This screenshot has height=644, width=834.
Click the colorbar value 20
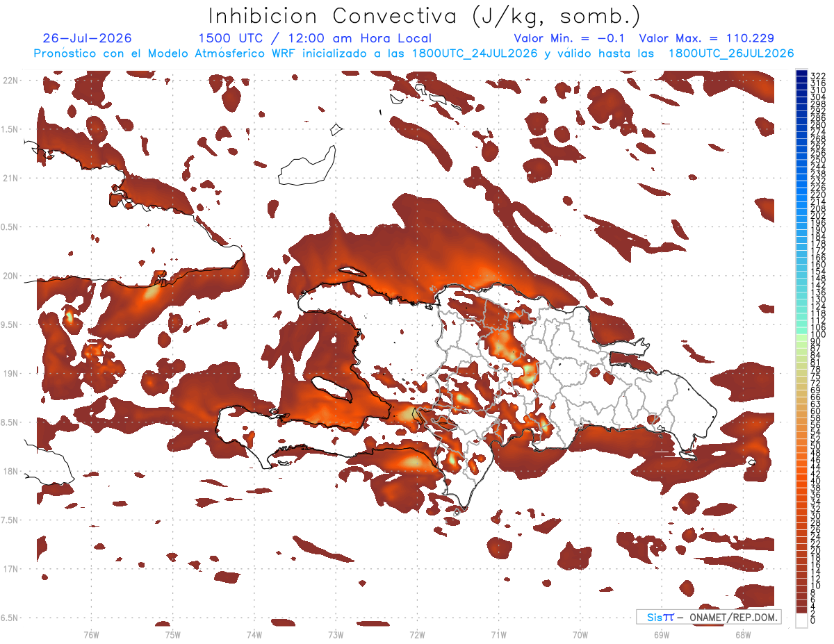(x=815, y=551)
